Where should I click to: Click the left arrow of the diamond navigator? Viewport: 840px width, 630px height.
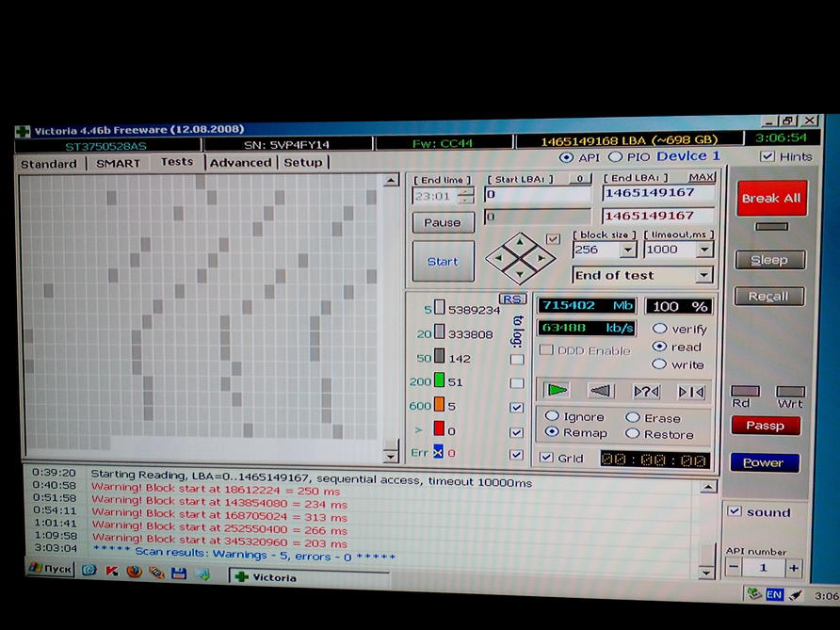[499, 258]
